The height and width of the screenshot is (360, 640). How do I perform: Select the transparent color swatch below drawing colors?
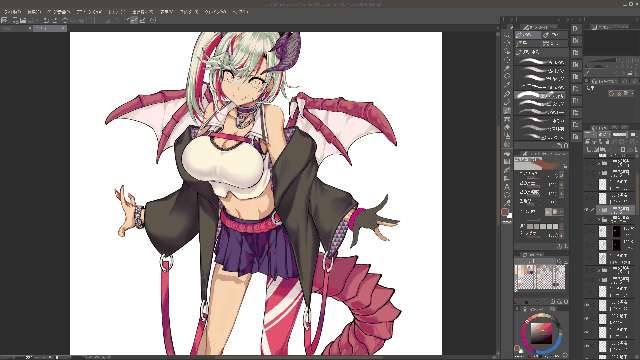[x=507, y=221]
